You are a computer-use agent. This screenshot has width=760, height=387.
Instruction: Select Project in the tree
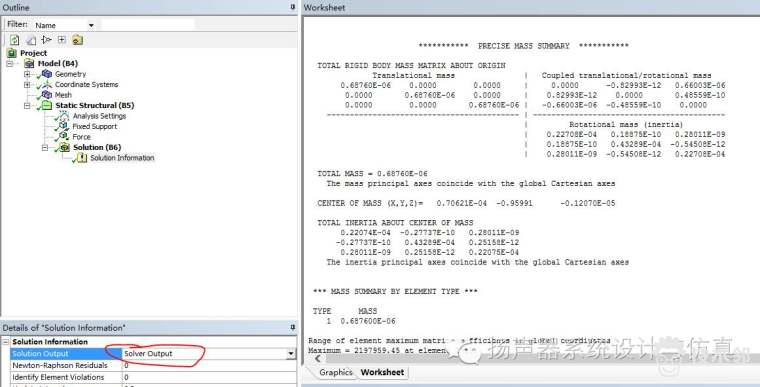[33, 53]
